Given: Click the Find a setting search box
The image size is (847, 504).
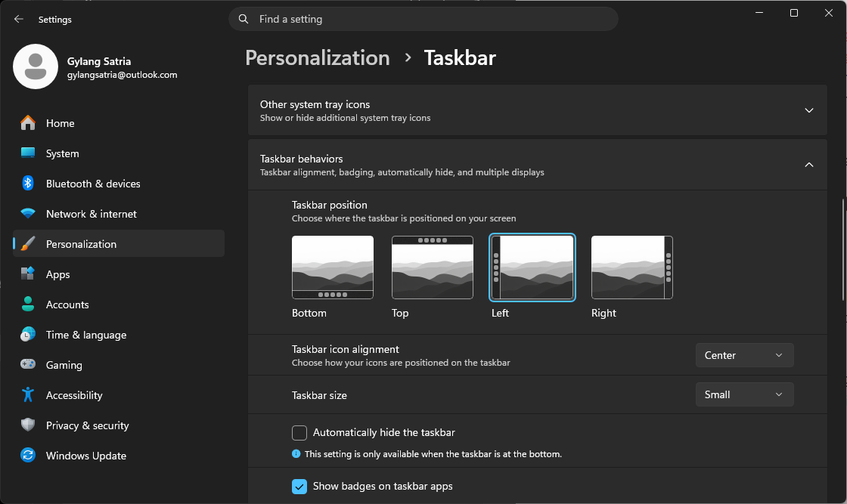Looking at the screenshot, I should [x=423, y=19].
